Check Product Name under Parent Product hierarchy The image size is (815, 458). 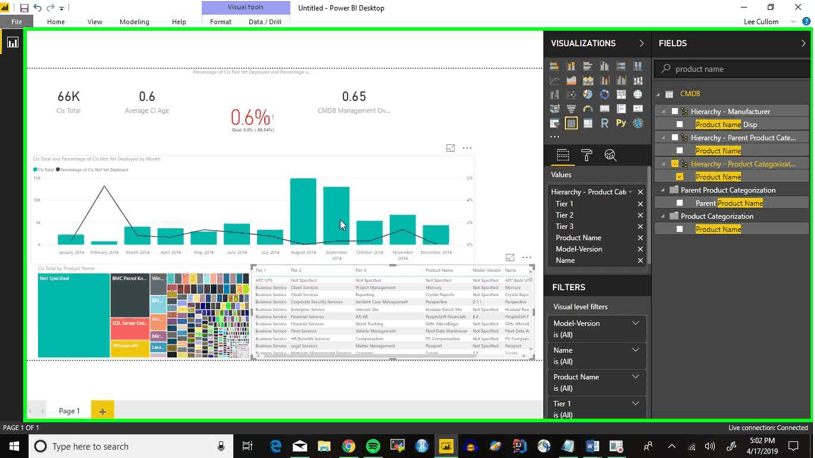679,151
